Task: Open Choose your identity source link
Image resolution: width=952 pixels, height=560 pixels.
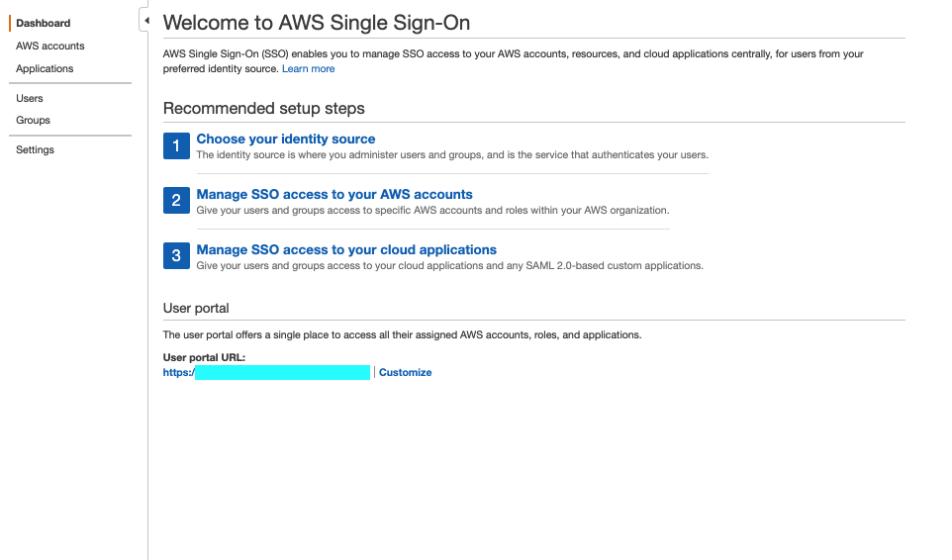Action: click(x=285, y=139)
